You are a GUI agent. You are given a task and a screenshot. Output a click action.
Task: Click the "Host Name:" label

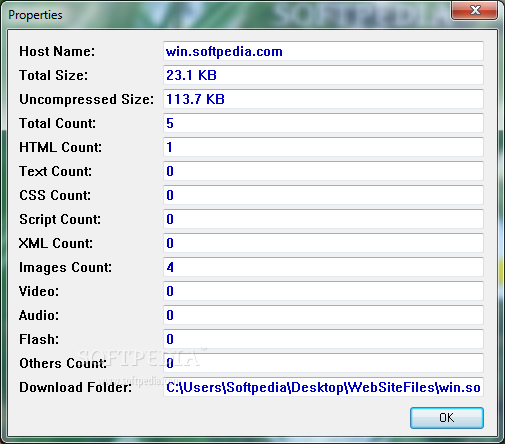click(x=57, y=51)
